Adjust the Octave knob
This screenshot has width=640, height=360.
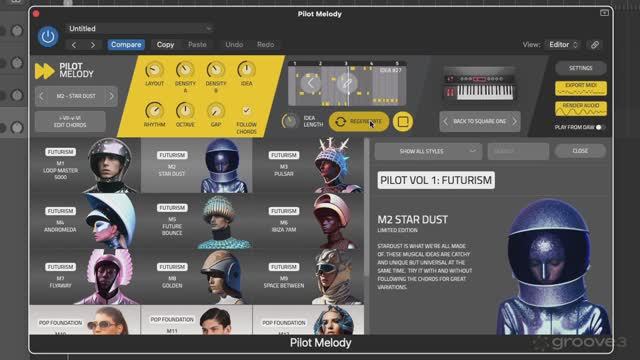pos(185,110)
